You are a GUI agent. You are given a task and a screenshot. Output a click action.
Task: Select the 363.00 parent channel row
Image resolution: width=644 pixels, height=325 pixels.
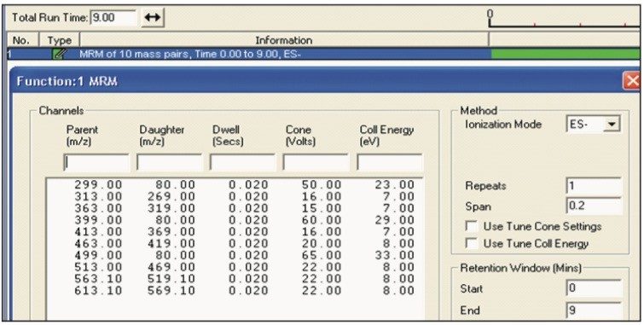[235, 208]
